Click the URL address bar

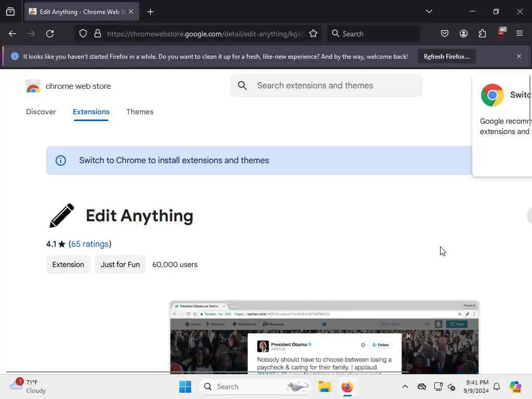(x=205, y=34)
